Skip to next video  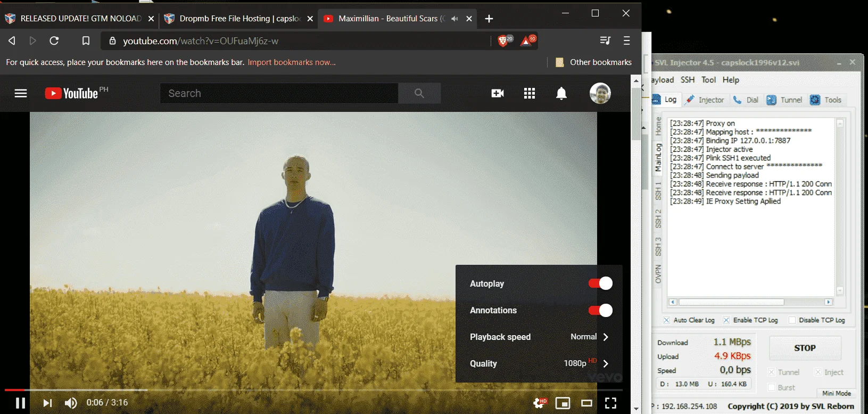47,403
